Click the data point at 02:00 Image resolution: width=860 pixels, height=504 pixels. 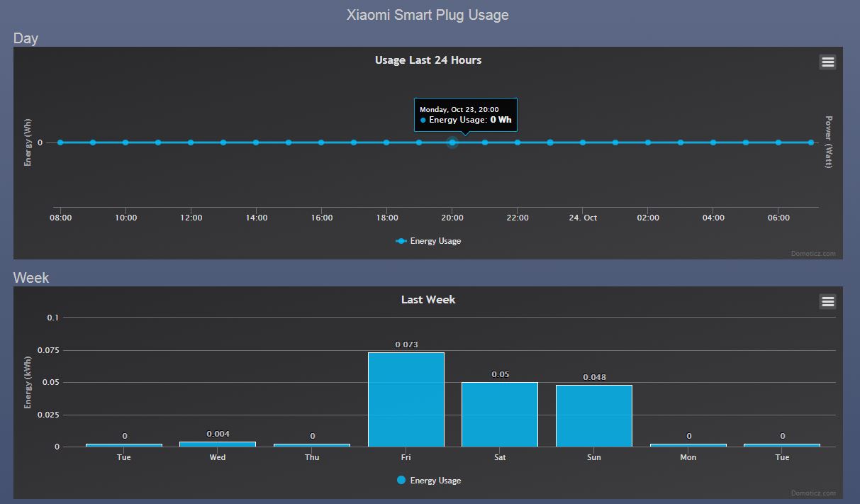tap(648, 142)
